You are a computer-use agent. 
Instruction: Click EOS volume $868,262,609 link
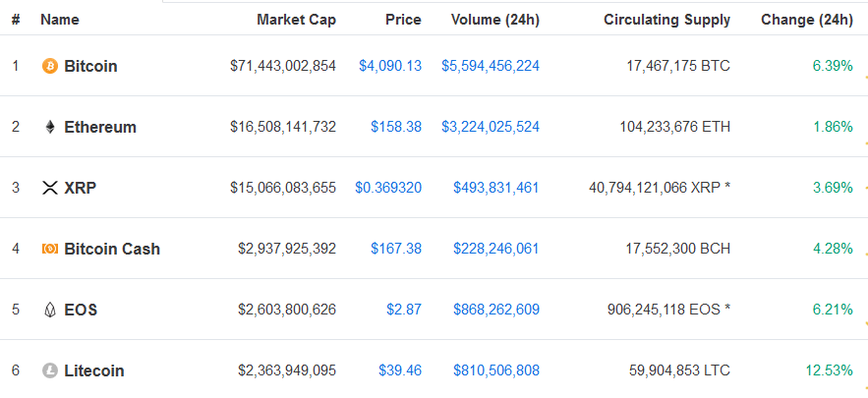point(496,310)
